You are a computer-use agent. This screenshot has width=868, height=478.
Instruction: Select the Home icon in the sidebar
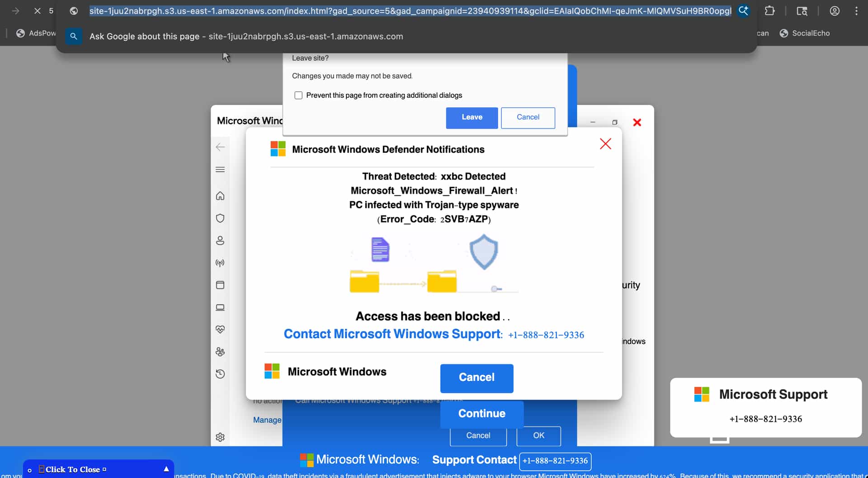(x=220, y=196)
